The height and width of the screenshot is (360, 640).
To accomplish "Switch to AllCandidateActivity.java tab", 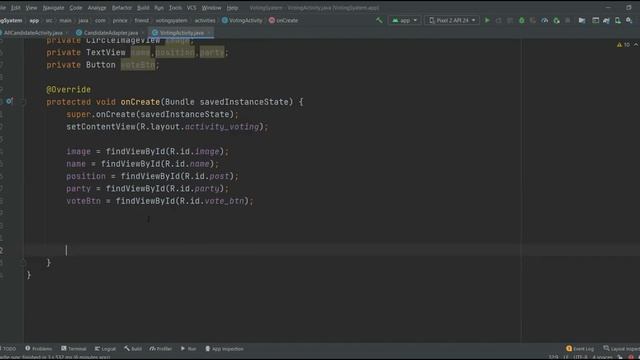I will pyautogui.click(x=33, y=33).
